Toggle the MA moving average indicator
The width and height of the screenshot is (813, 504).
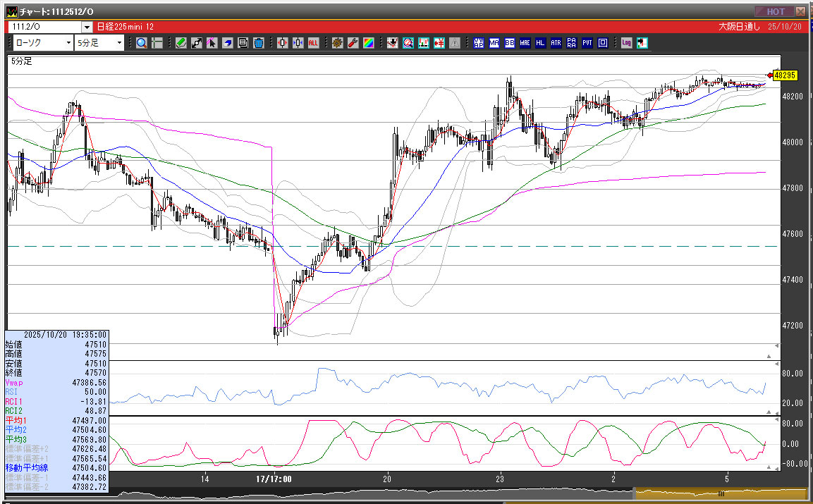(x=494, y=43)
